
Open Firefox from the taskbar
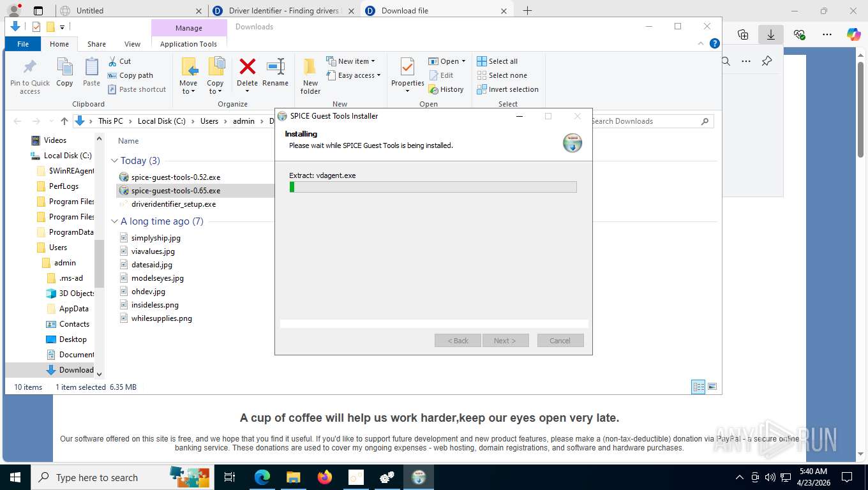(325, 477)
